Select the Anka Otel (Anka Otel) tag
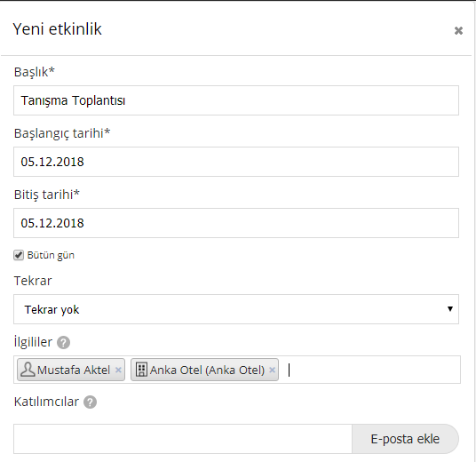The width and height of the screenshot is (476, 462). tap(204, 370)
